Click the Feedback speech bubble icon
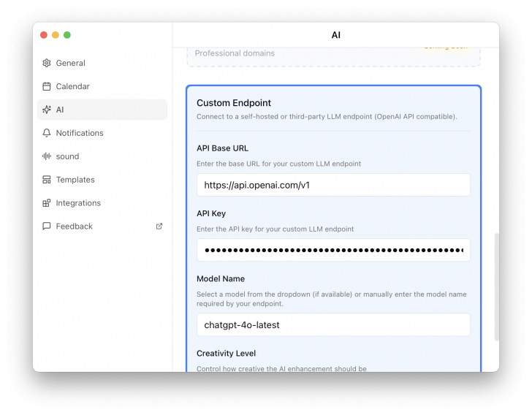 (47, 227)
